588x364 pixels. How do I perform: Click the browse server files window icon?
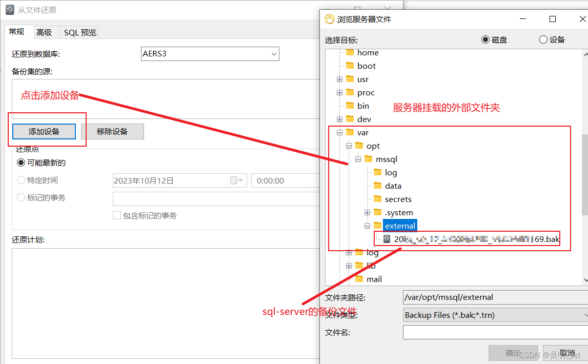point(330,19)
